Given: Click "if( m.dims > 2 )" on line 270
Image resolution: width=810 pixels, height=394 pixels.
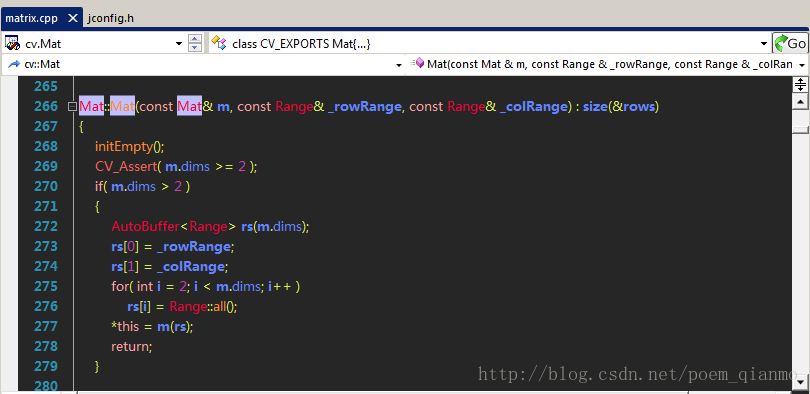Looking at the screenshot, I should pos(143,187).
